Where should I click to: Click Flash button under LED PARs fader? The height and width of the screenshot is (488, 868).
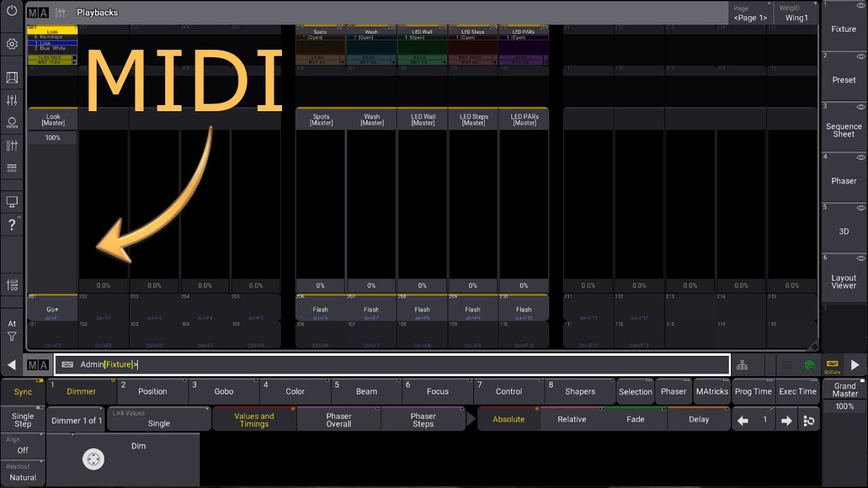[524, 308]
